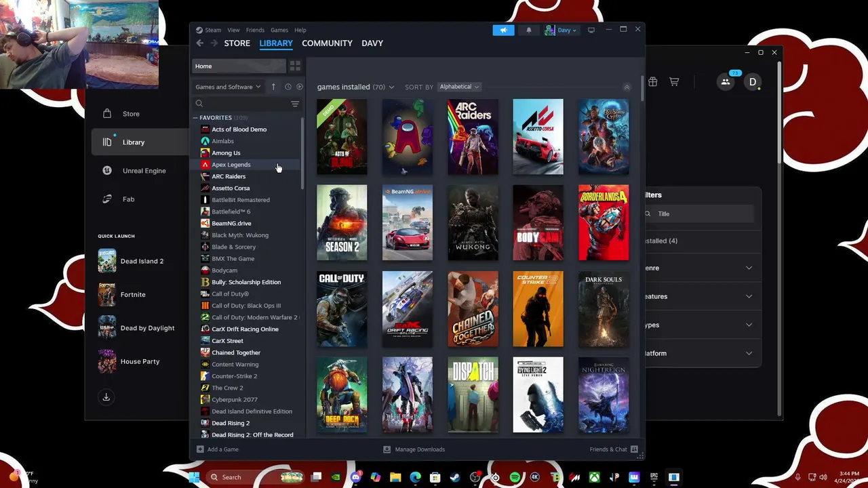Screen dimensions: 868x488
Task: Click the sort ascending arrow in the sidebar
Action: [273, 87]
